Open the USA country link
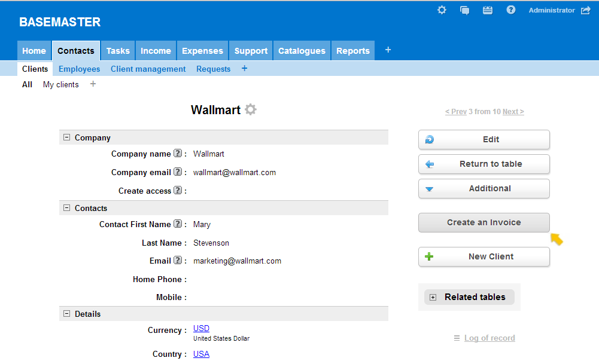The height and width of the screenshot is (364, 599). coord(201,354)
